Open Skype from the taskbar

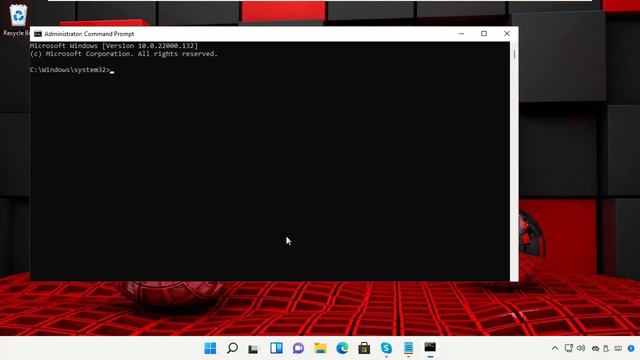386,348
